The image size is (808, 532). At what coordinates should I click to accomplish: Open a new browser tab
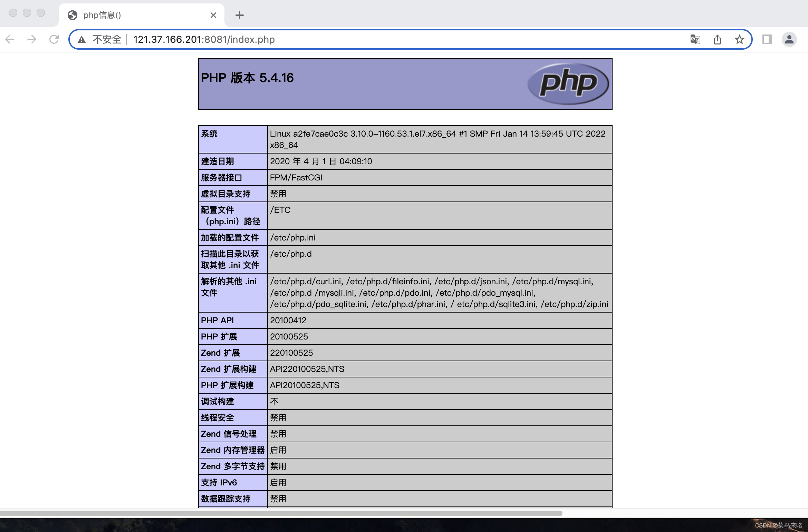coord(239,15)
